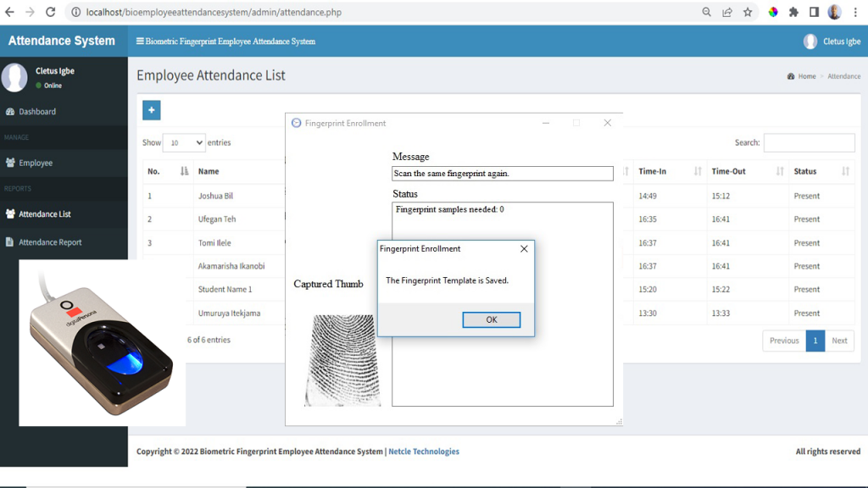Open the browser extensions puzzle icon
The width and height of the screenshot is (868, 488).
(792, 12)
